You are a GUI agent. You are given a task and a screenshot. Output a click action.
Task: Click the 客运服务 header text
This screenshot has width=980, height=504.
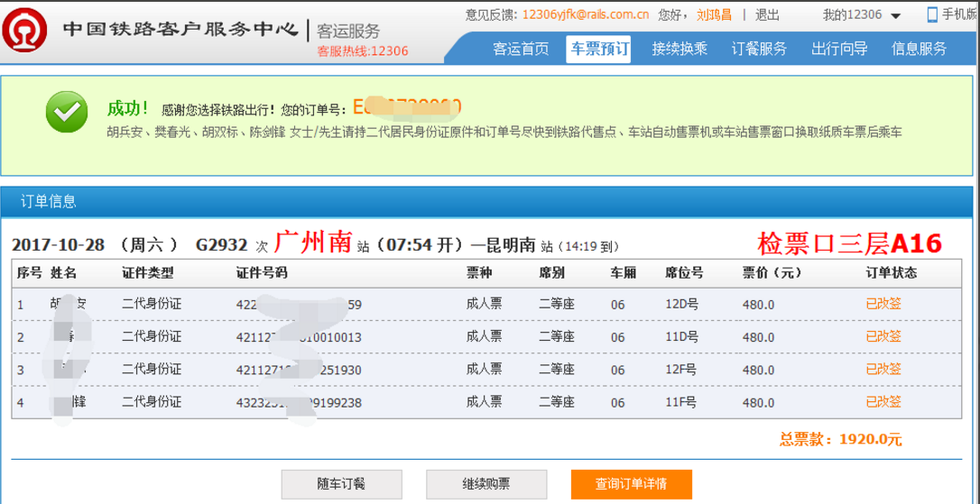click(348, 31)
